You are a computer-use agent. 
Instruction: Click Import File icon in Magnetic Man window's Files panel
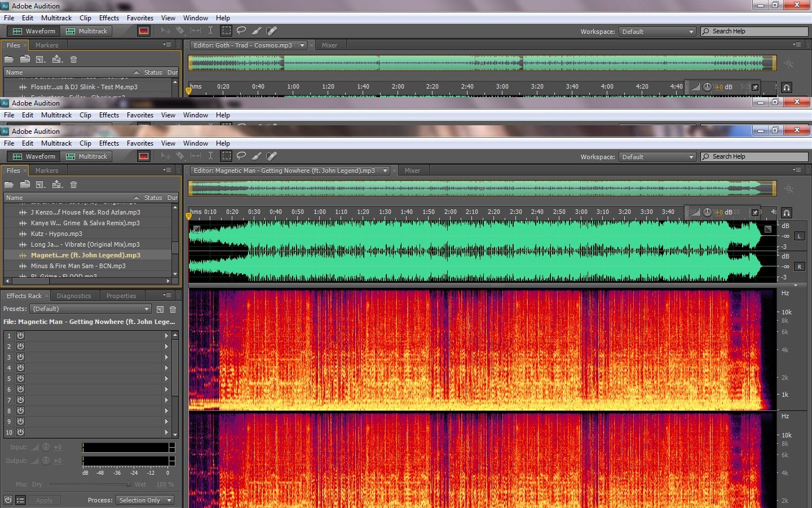point(25,185)
